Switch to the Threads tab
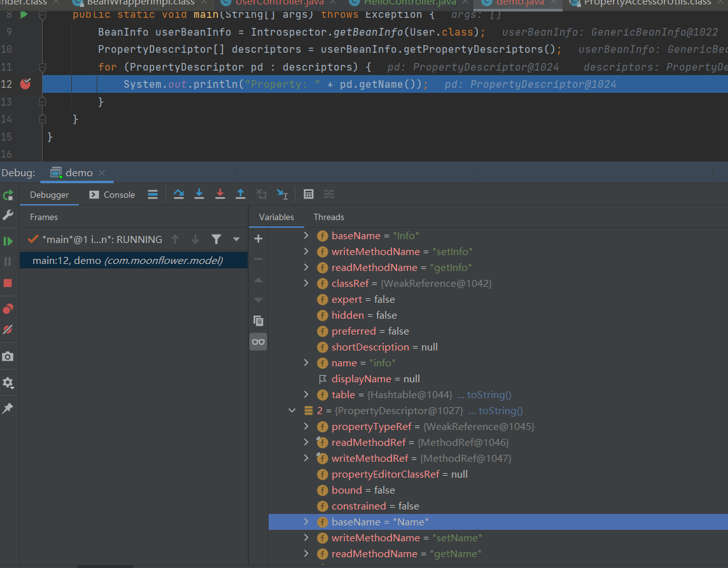Viewport: 728px width, 568px height. [x=328, y=218]
